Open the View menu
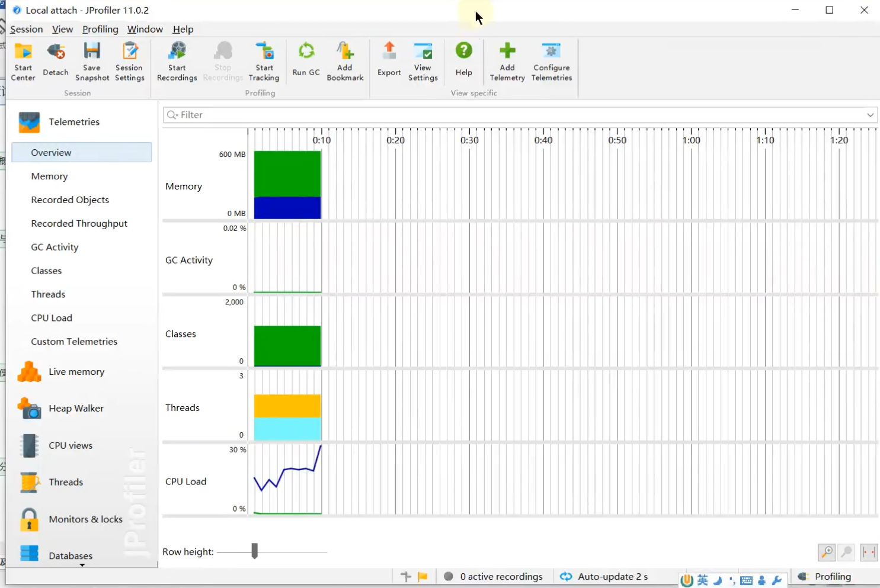Image resolution: width=880 pixels, height=588 pixels. tap(62, 30)
